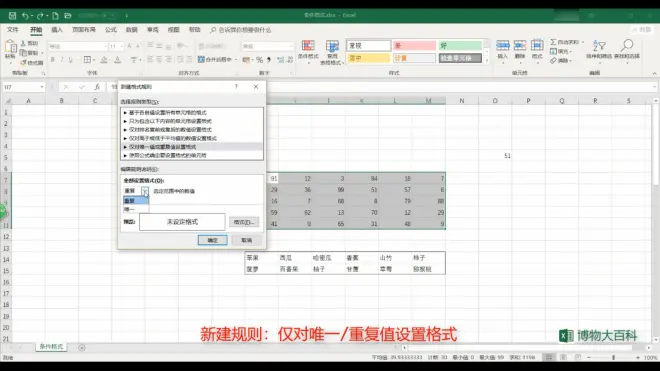This screenshot has width=660, height=371.
Task: Expand the cell styles gallery arrow
Action: (487, 60)
